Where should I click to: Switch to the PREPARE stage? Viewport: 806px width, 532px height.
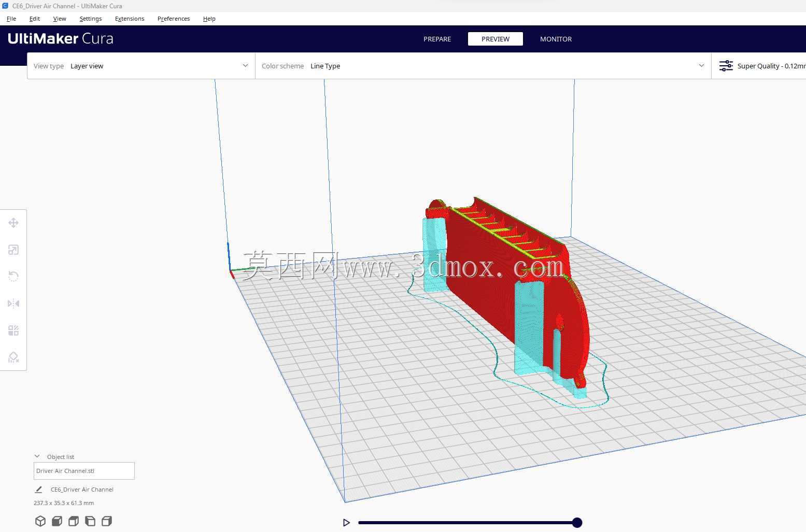point(437,39)
